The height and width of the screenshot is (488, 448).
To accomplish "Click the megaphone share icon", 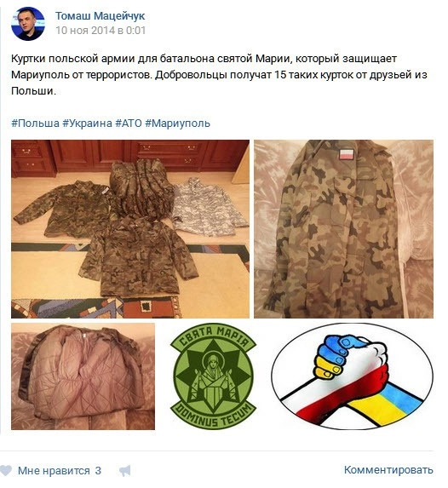I will pyautogui.click(x=125, y=471).
